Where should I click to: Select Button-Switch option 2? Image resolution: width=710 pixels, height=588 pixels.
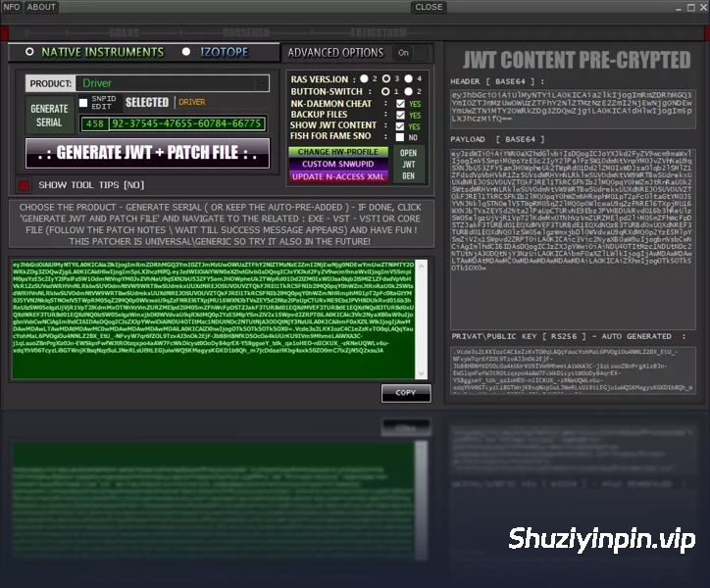[408, 91]
